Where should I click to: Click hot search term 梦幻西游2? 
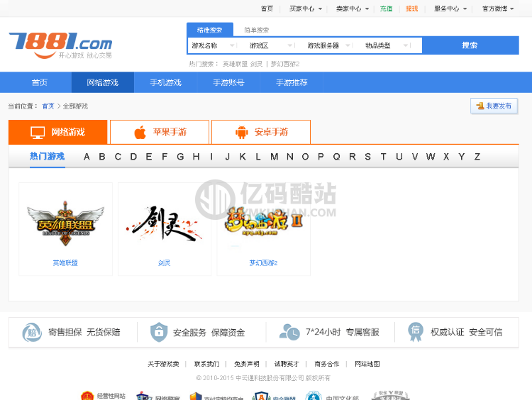click(x=285, y=64)
